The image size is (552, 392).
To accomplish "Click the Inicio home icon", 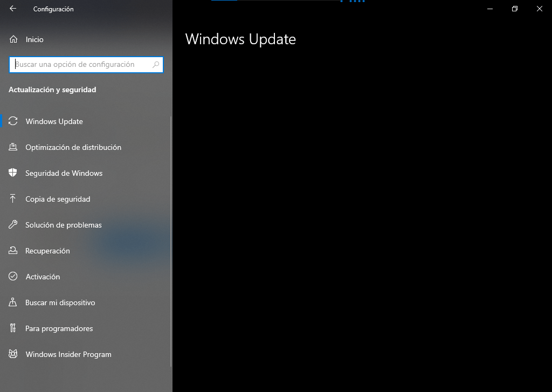I will point(13,39).
